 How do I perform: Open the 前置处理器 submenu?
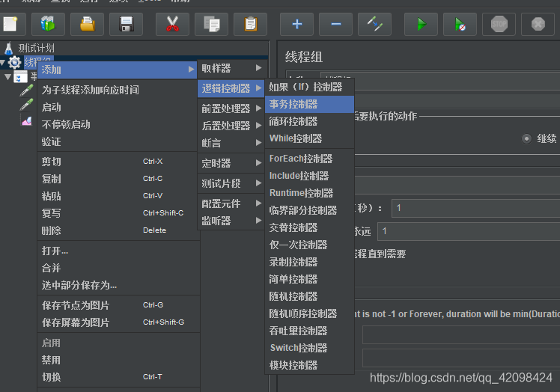pos(231,108)
